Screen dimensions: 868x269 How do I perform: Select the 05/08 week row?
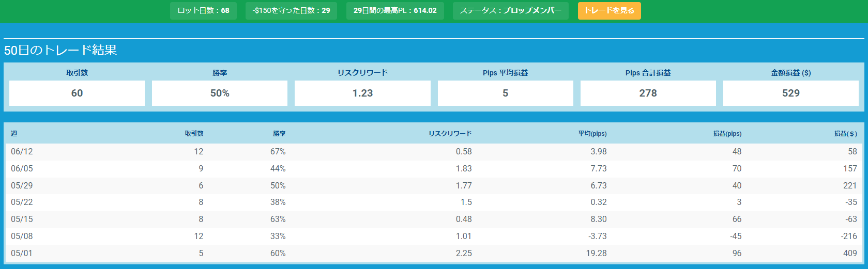434,236
